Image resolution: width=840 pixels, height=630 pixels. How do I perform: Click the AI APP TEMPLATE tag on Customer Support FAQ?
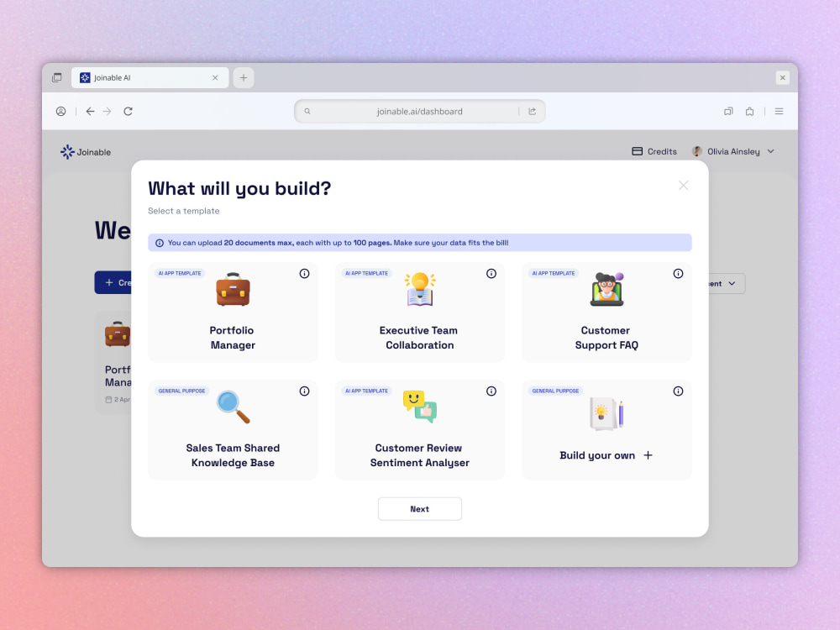tap(554, 273)
